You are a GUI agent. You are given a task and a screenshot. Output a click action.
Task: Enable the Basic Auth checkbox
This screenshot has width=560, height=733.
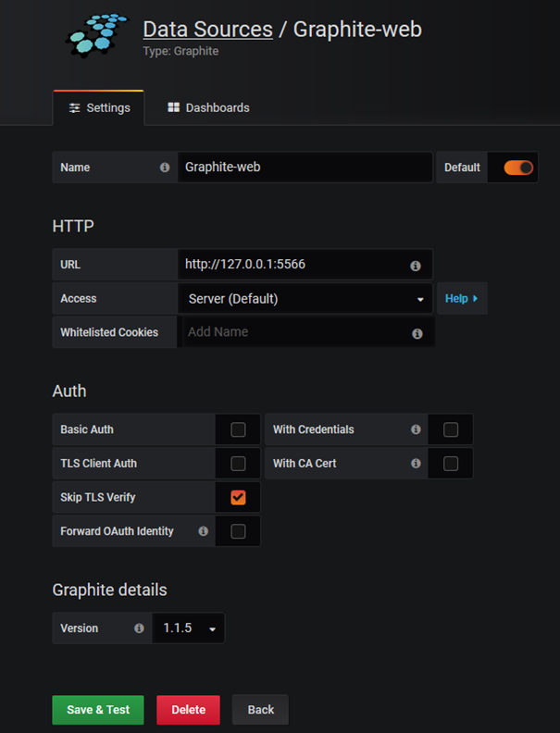pos(238,429)
